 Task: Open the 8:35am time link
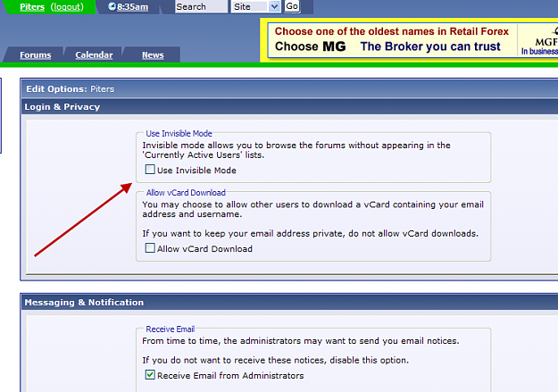point(132,7)
